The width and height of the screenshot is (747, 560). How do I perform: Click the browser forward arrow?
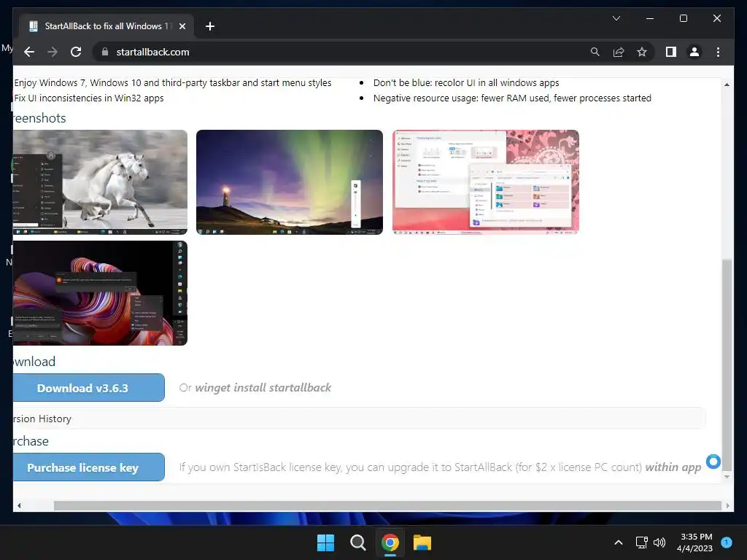tap(53, 52)
